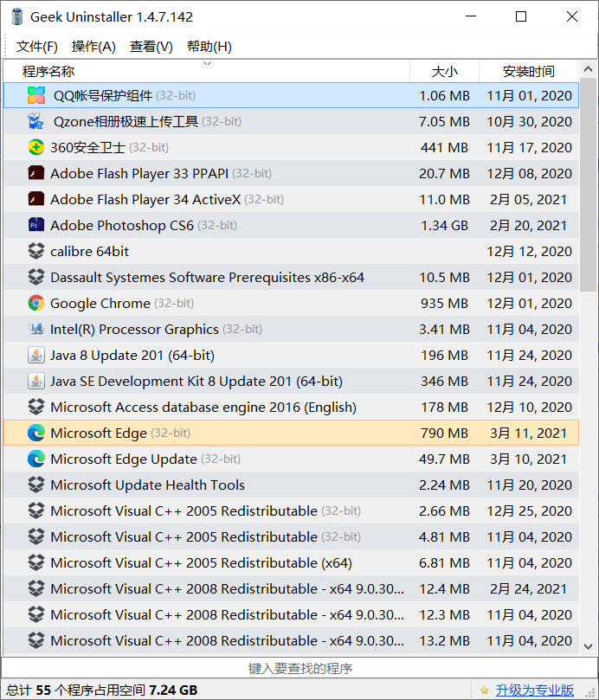The image size is (599, 700).
Task: Click the Intel Processor Graphics icon
Action: point(36,329)
